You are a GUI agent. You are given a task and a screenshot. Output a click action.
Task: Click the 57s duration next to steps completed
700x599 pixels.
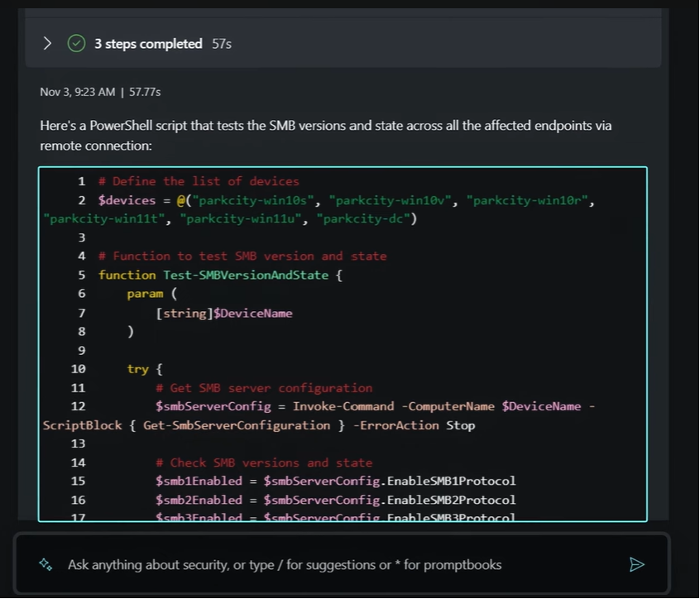(x=222, y=44)
